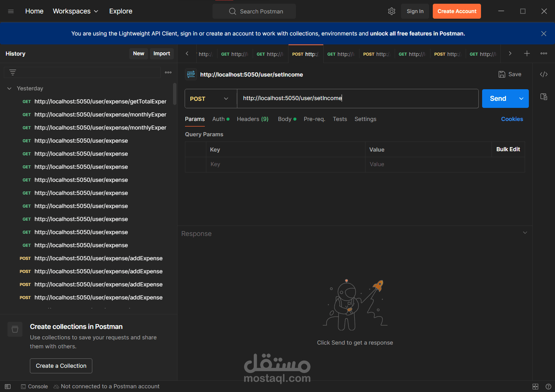Viewport: 555px width, 392px height.
Task: Click the HTTP request type icon
Action: [191, 74]
